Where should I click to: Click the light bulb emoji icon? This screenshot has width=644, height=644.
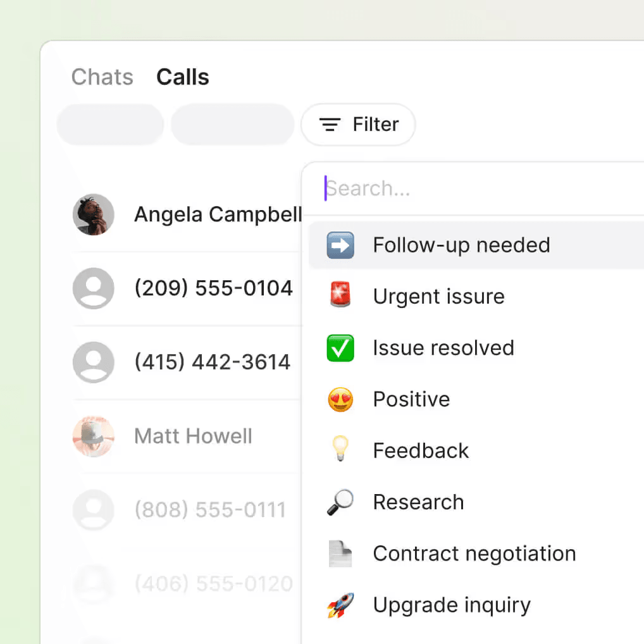340,450
